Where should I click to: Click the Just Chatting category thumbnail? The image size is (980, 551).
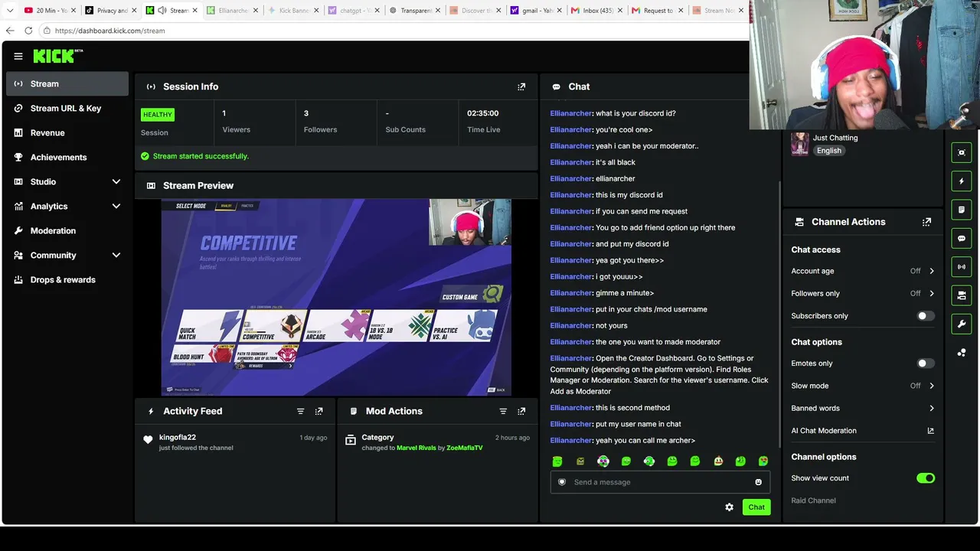click(x=800, y=144)
